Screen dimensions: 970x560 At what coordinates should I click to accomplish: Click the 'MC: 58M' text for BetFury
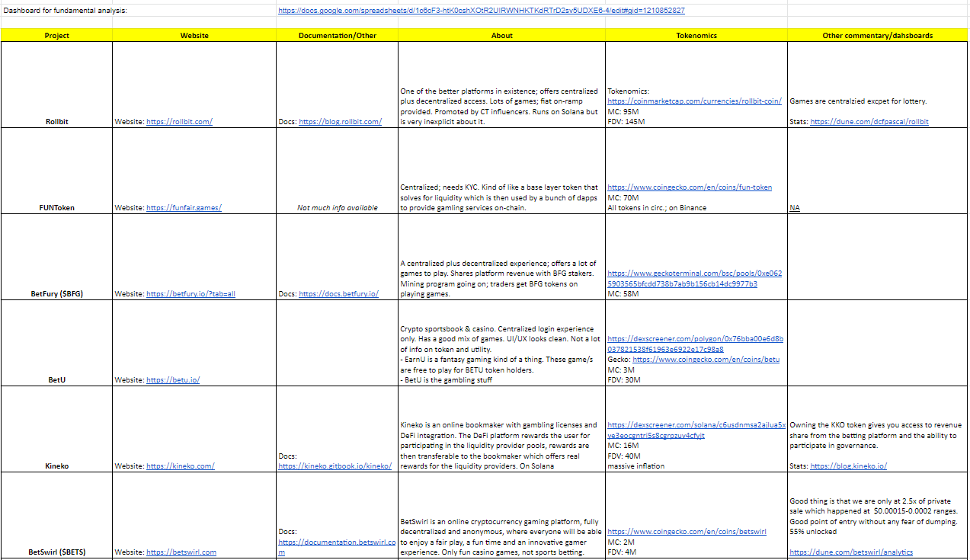[x=623, y=294]
